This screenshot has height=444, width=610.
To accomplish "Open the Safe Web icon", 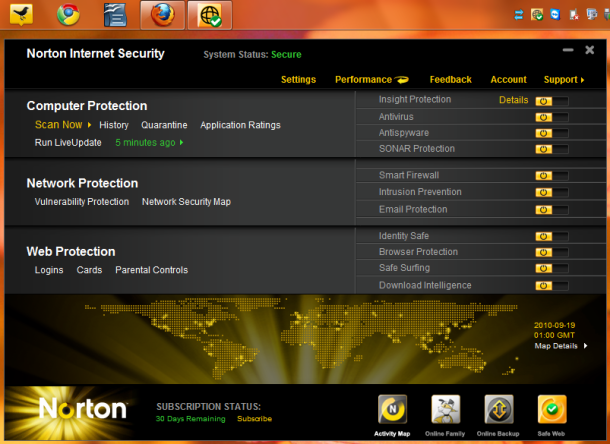I will [x=552, y=409].
